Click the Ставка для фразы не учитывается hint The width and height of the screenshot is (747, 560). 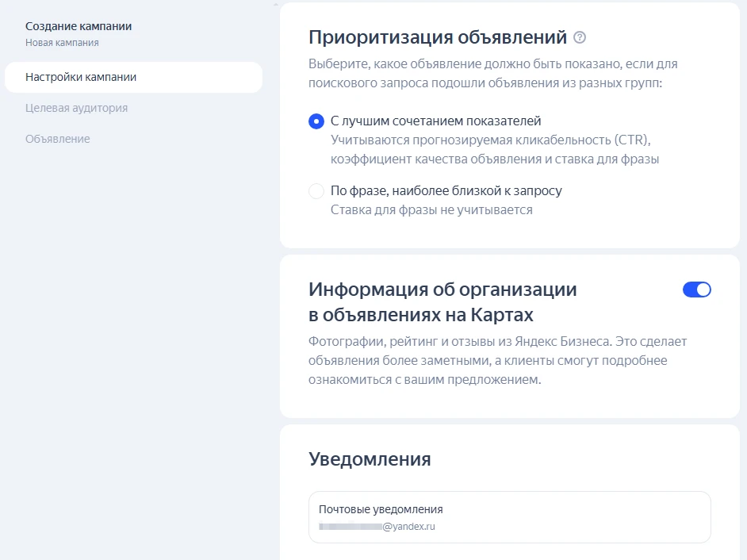431,210
